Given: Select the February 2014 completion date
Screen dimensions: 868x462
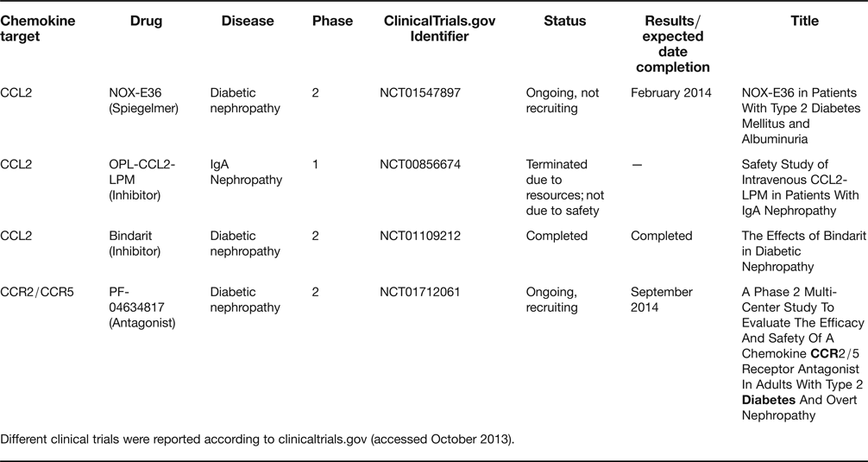Looking at the screenshot, I should click(670, 92).
